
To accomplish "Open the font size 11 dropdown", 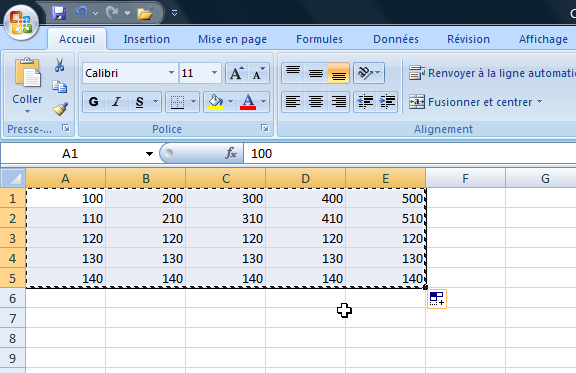I will pyautogui.click(x=214, y=73).
